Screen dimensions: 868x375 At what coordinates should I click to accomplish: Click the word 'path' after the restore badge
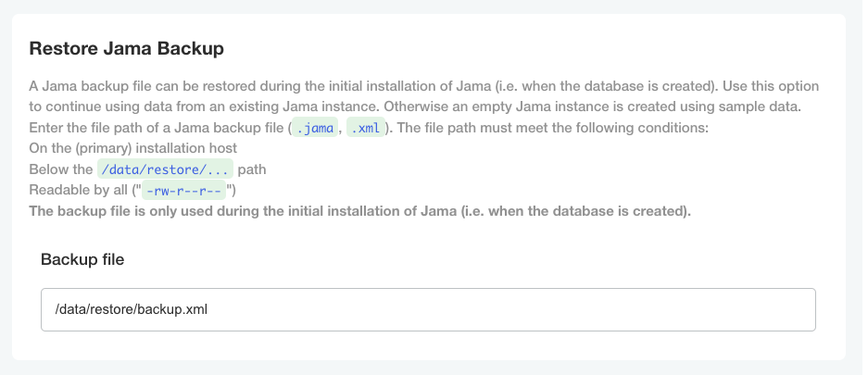(x=253, y=169)
